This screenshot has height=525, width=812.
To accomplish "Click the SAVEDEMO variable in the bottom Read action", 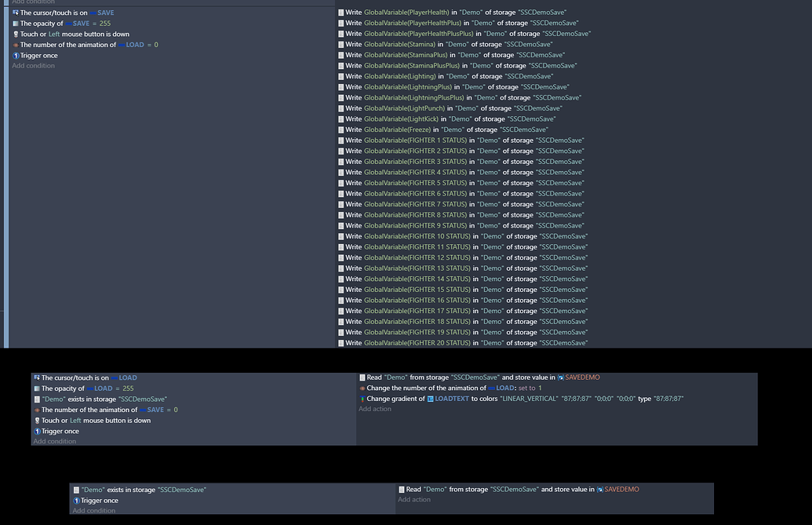I will pos(621,490).
